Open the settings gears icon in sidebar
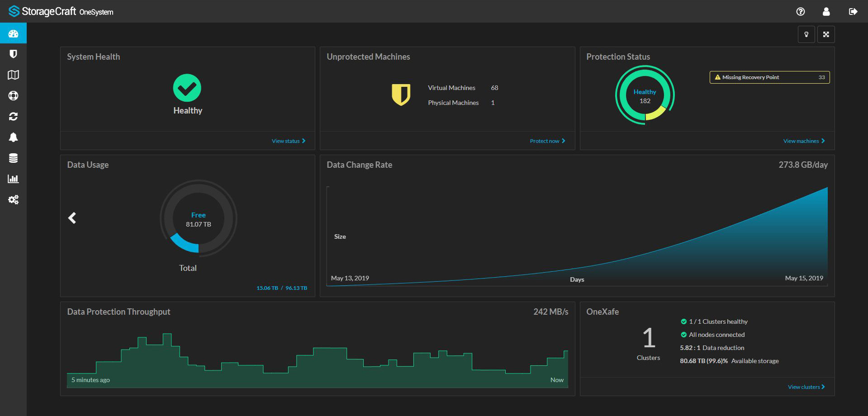The width and height of the screenshot is (868, 416). click(x=13, y=200)
